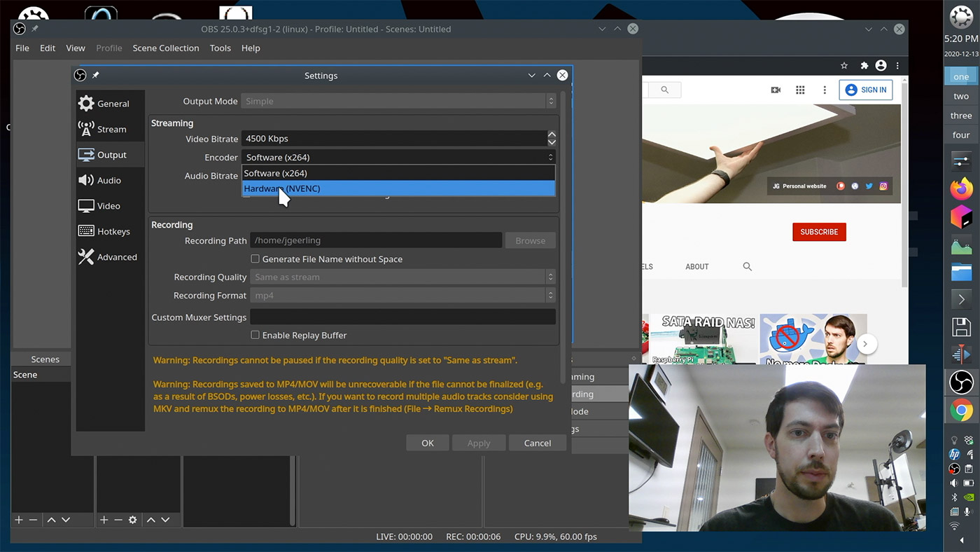Screen dimensions: 980x552
Task: Choose Hardware (NVENC) encoder option
Action: (398, 188)
